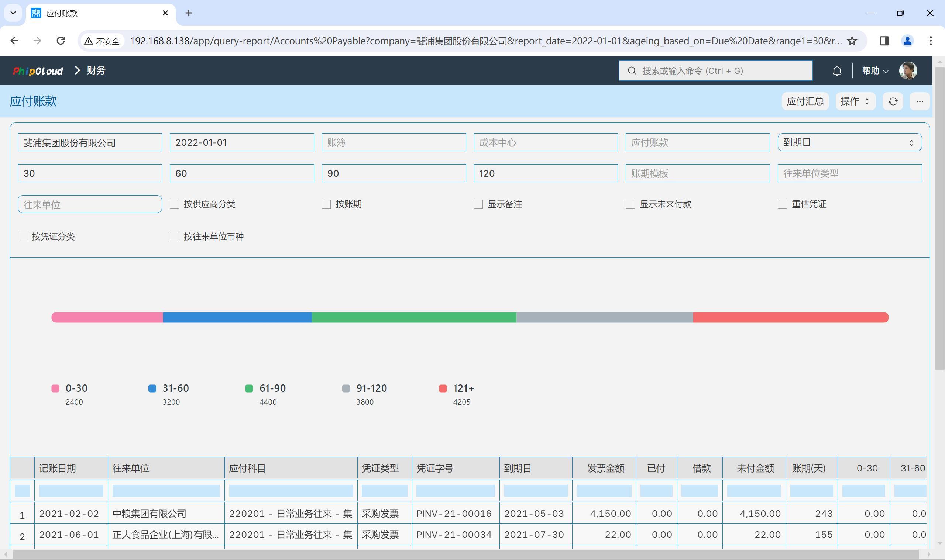This screenshot has height=560, width=945.
Task: Click the 账簿 input field
Action: [394, 142]
